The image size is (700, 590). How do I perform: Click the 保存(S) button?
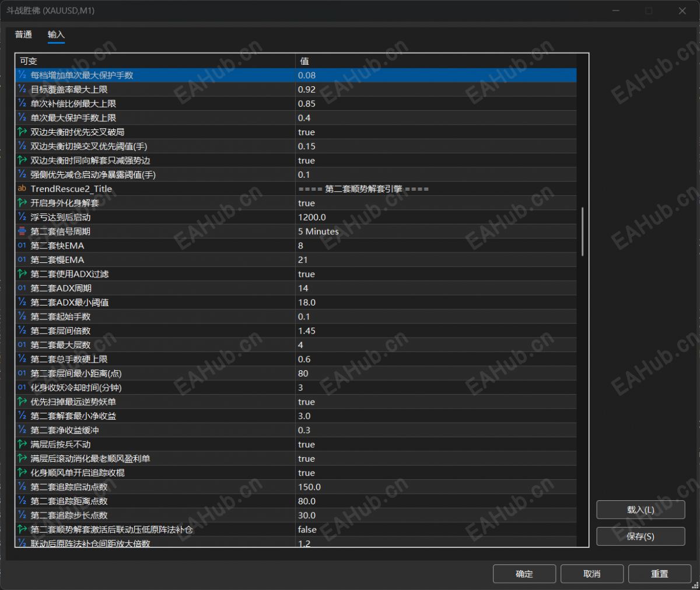[x=640, y=536]
